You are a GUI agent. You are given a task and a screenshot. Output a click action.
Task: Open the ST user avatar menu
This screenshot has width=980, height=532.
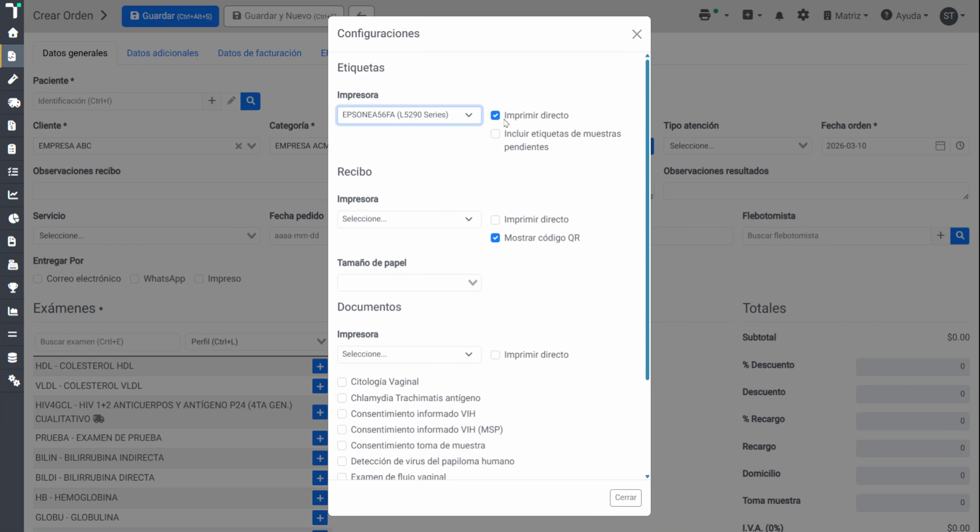click(952, 16)
